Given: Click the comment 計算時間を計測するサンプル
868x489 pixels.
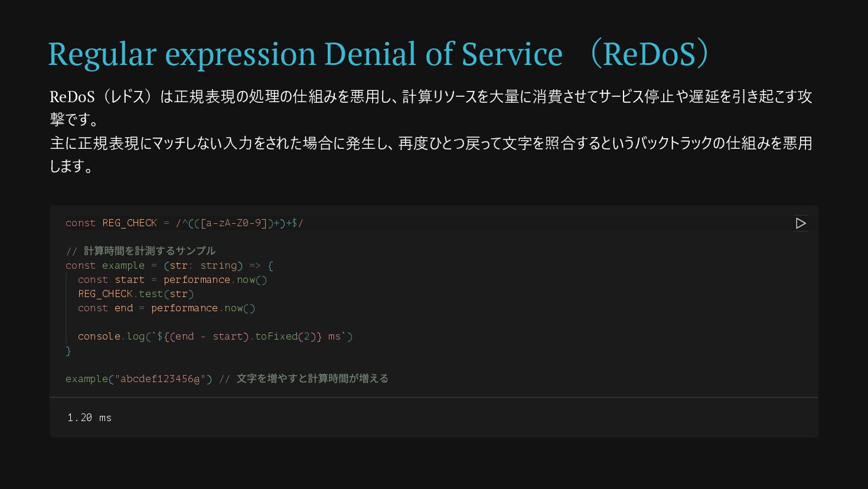Looking at the screenshot, I should coord(149,251).
